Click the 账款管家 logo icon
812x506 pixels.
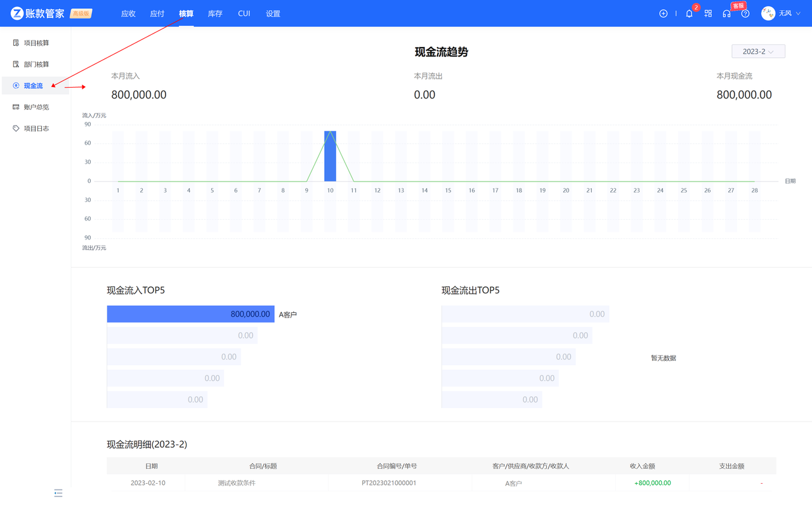[17, 13]
